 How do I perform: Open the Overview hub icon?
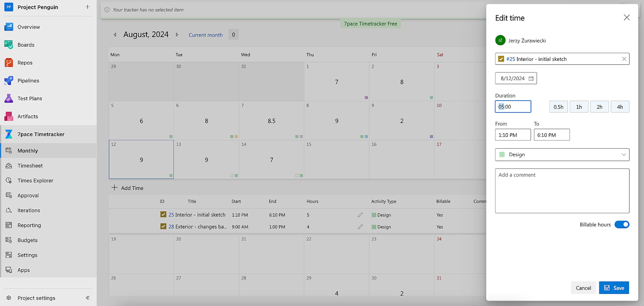tap(9, 27)
